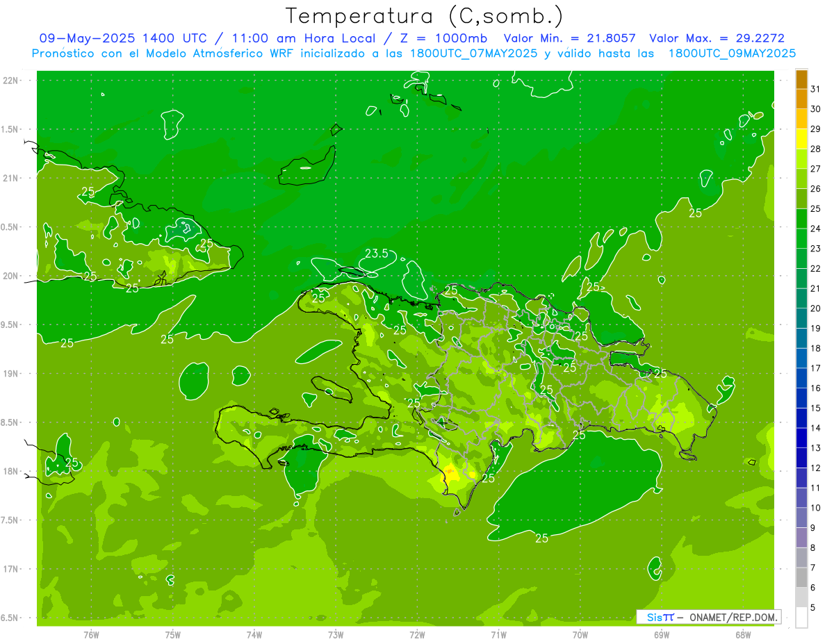Click the '21N' latitude label
The image size is (834, 644).
pos(11,178)
